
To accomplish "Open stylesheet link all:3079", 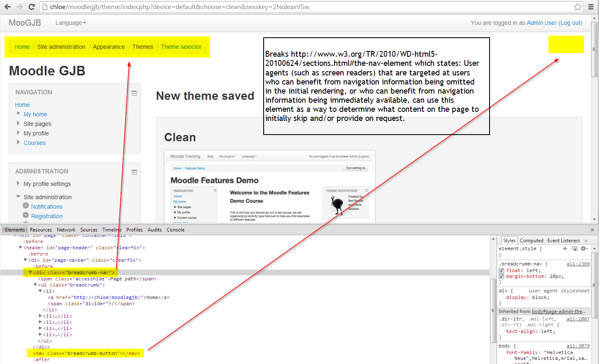I will [578, 346].
